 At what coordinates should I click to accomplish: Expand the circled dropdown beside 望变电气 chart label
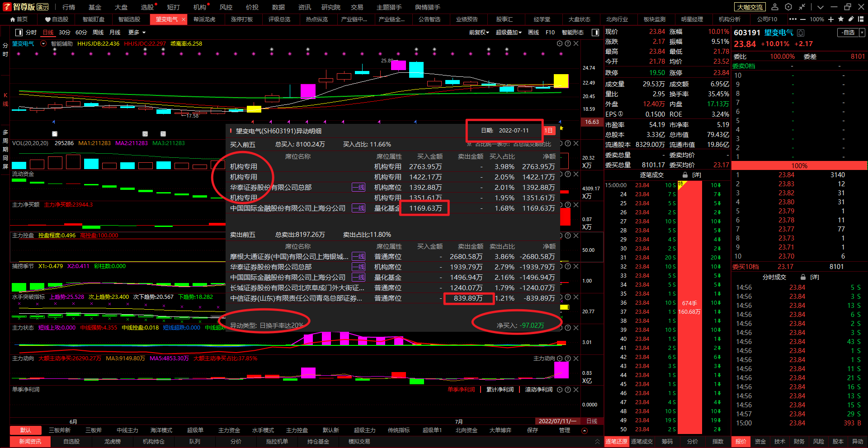[x=43, y=43]
